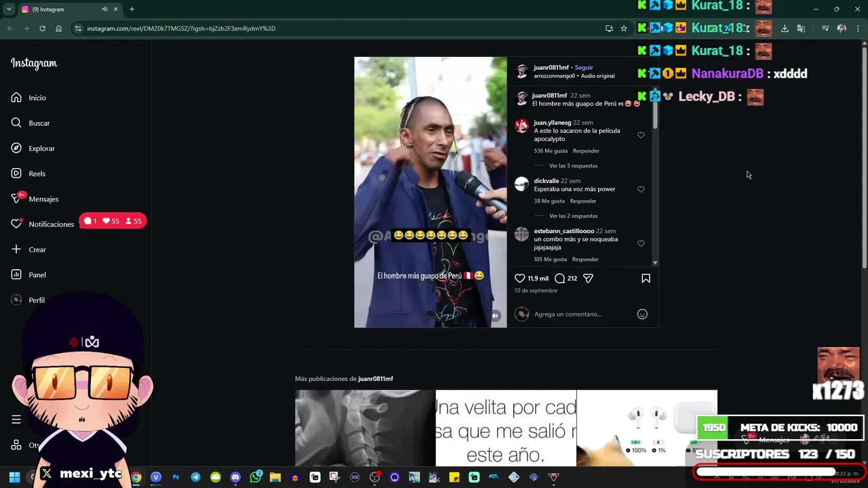This screenshot has height=488, width=868.
Task: Click the reel video to pause
Action: pyautogui.click(x=430, y=192)
